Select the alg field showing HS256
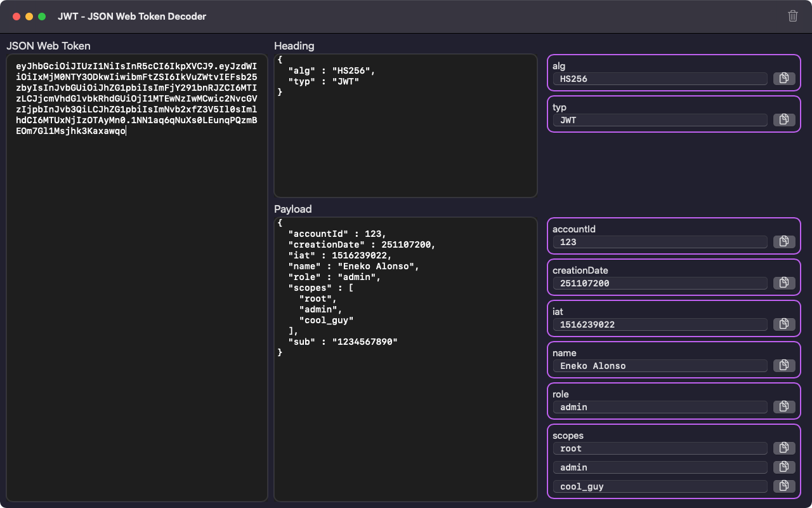 [x=660, y=79]
